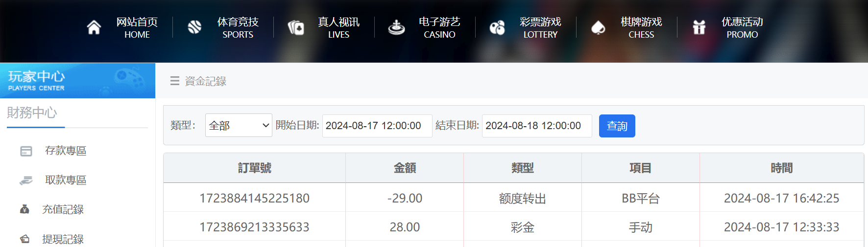Click the 時間 column header
This screenshot has height=247, width=868.
click(x=781, y=168)
